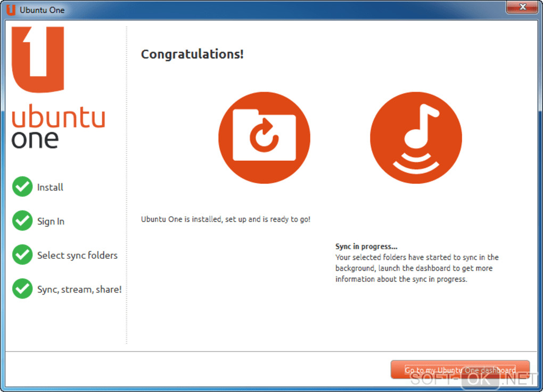Click the Congratulations! heading
The height and width of the screenshot is (392, 543).
click(x=192, y=54)
